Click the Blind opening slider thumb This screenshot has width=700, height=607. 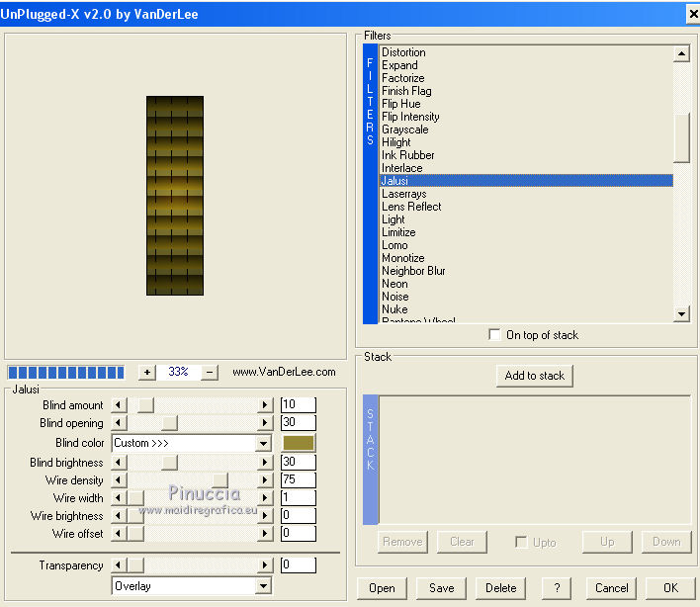tap(169, 423)
